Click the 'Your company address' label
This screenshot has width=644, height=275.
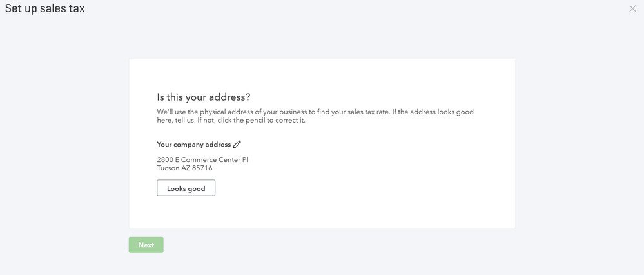(x=193, y=145)
